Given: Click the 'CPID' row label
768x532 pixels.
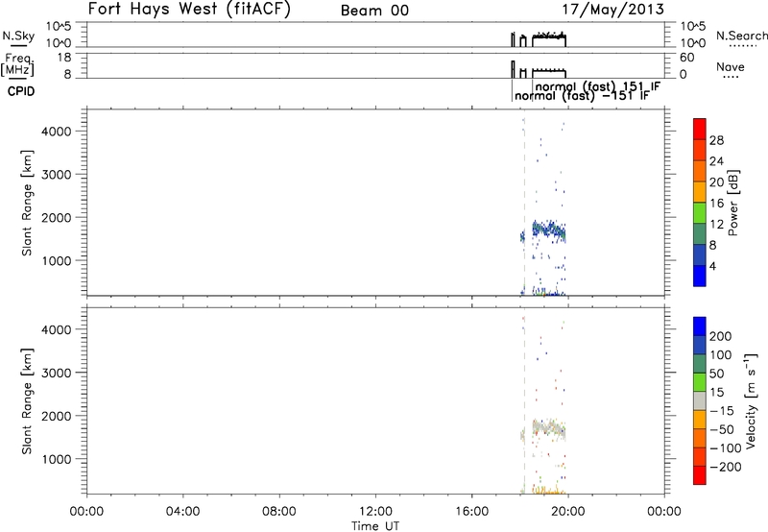Looking at the screenshot, I should pyautogui.click(x=21, y=91).
